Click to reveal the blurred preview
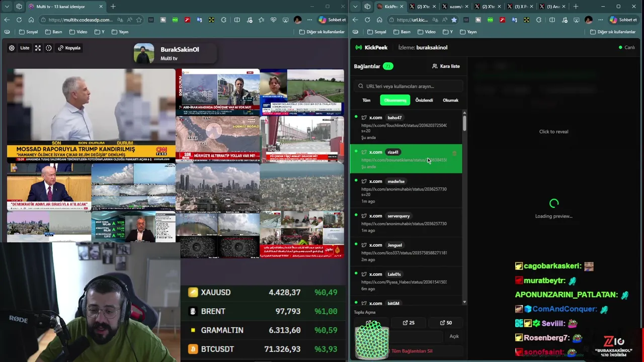 pos(553,132)
